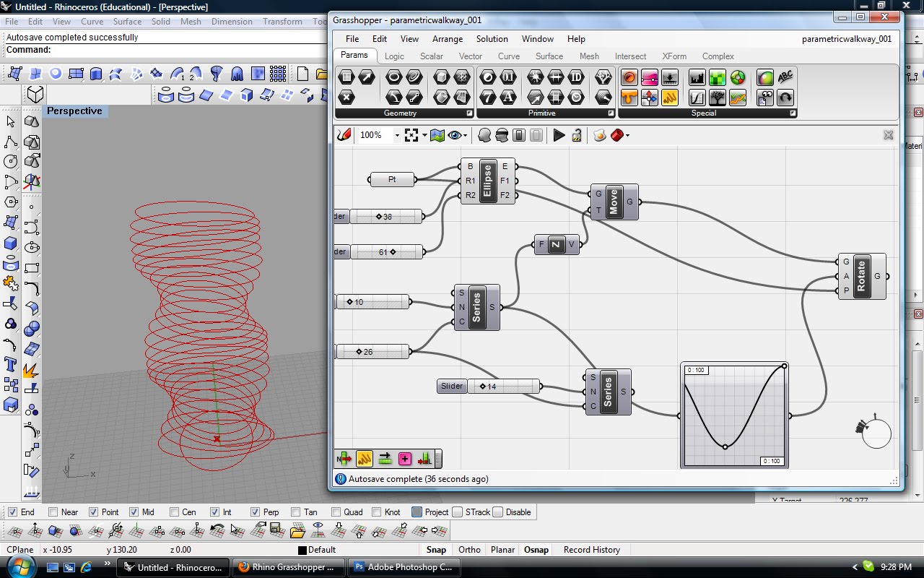Open the Solution menu in Grasshopper

pyautogui.click(x=492, y=38)
